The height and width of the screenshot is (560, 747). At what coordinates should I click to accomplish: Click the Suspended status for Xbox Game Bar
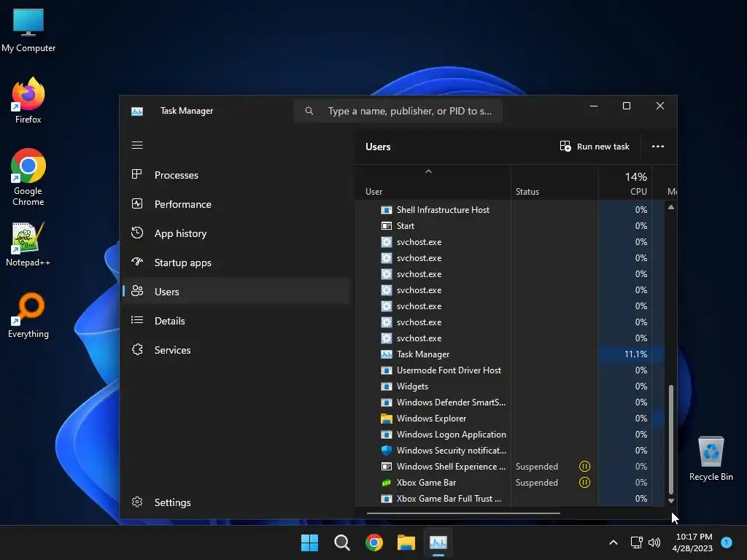536,483
